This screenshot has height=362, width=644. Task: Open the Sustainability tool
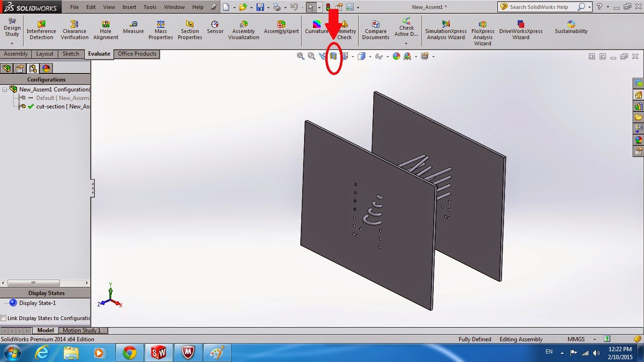tap(571, 27)
